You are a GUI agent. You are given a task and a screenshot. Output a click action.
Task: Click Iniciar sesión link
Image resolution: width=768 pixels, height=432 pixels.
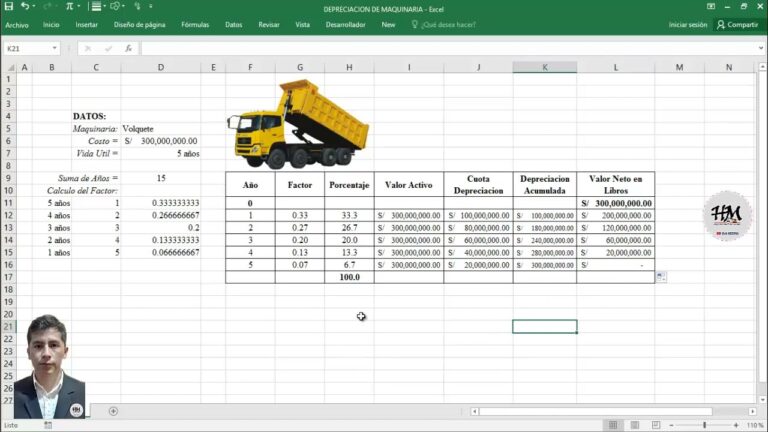click(688, 24)
